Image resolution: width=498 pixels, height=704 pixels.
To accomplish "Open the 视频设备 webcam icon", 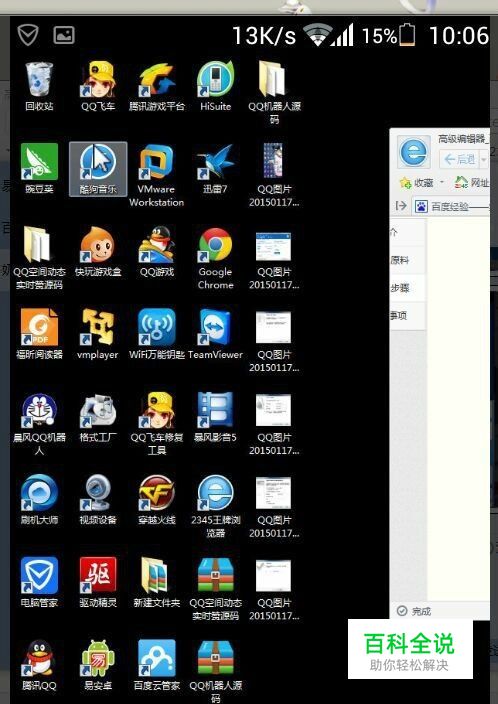I will [98, 500].
